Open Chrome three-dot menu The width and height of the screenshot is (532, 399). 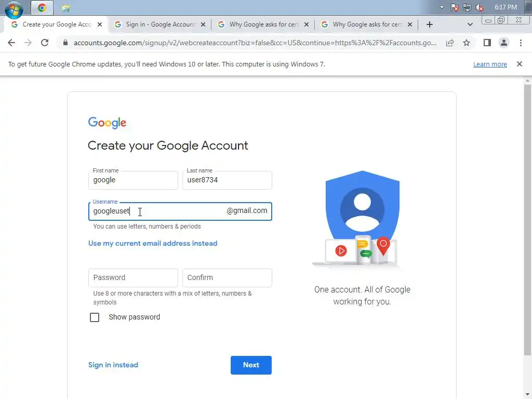point(521,43)
